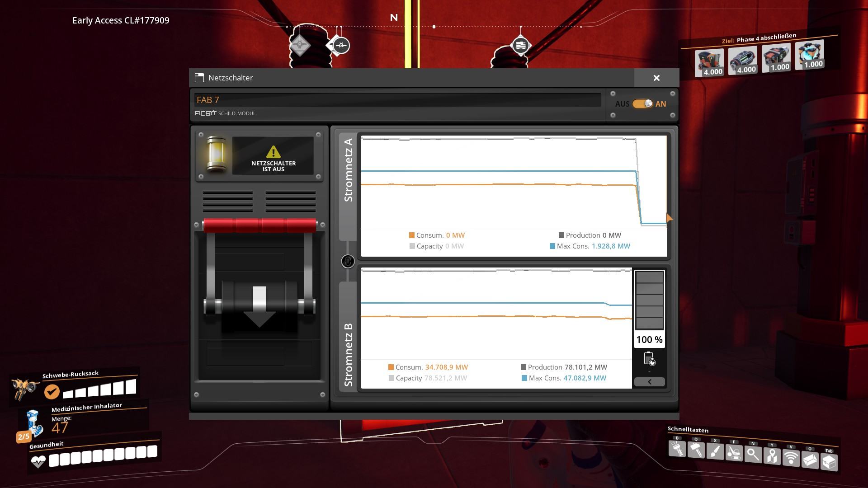Open the codex hotkey (O)
This screenshot has height=488, width=868.
(x=810, y=460)
